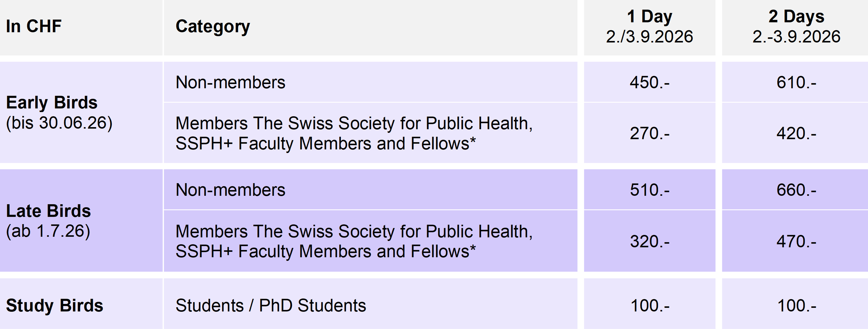Click the "Study Birds" row label
Viewport: 868px width, 329px height.
(55, 305)
